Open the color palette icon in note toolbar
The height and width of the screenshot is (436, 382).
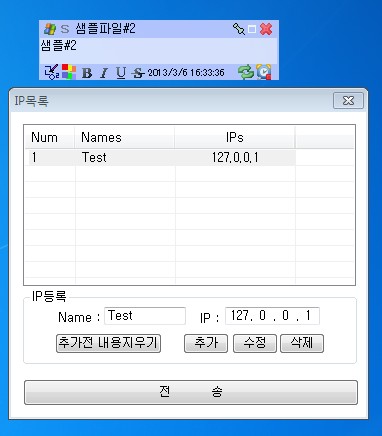coord(69,72)
